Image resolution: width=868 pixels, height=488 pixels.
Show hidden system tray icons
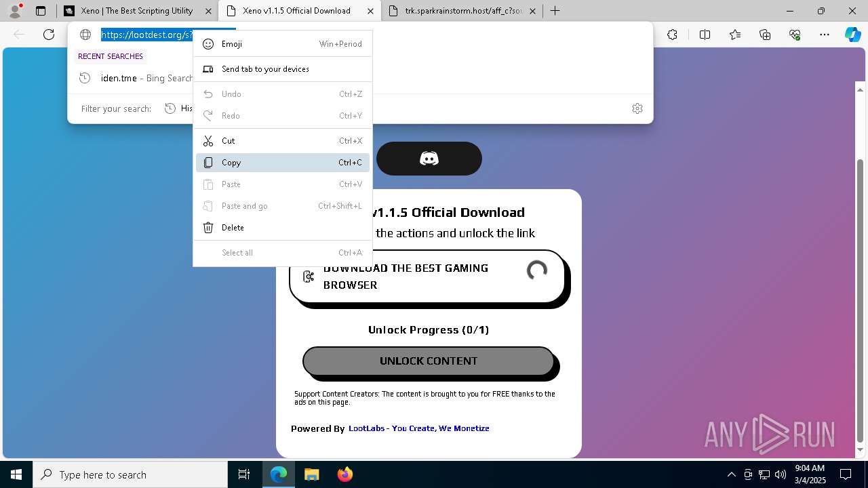coord(731,474)
